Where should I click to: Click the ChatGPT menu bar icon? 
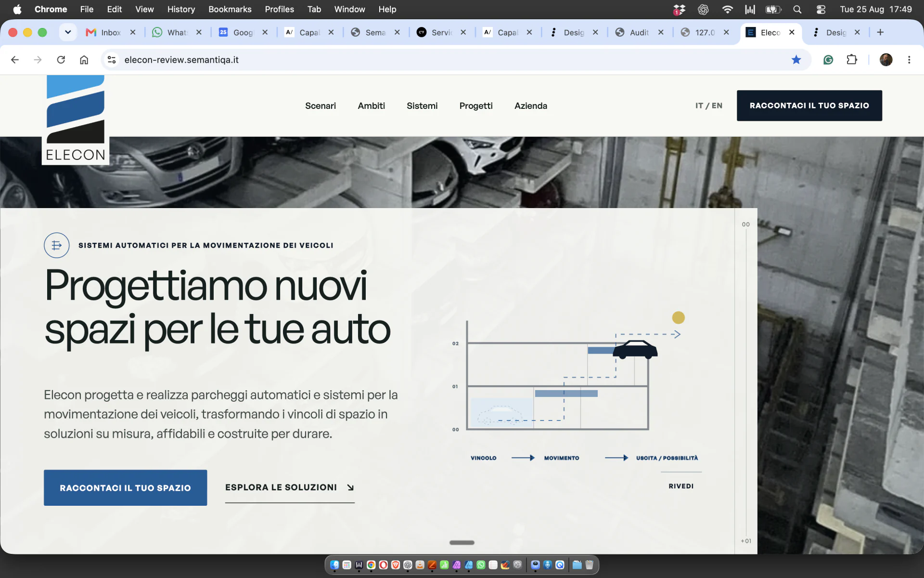(x=703, y=9)
